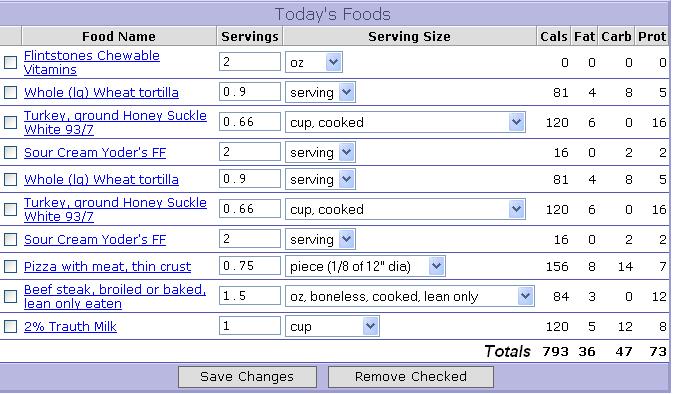673x394 pixels.
Task: Open the cup dropdown for Trauth Milk
Action: 332,327
